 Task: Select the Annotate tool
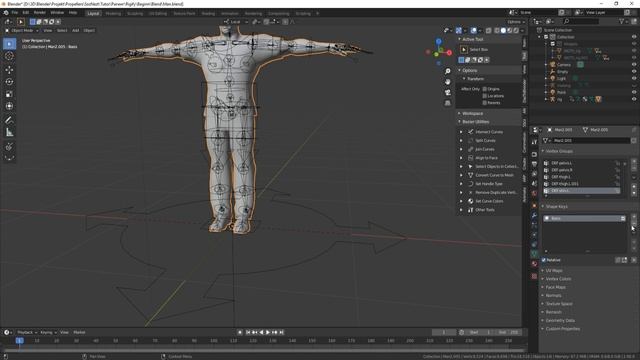(x=9, y=120)
